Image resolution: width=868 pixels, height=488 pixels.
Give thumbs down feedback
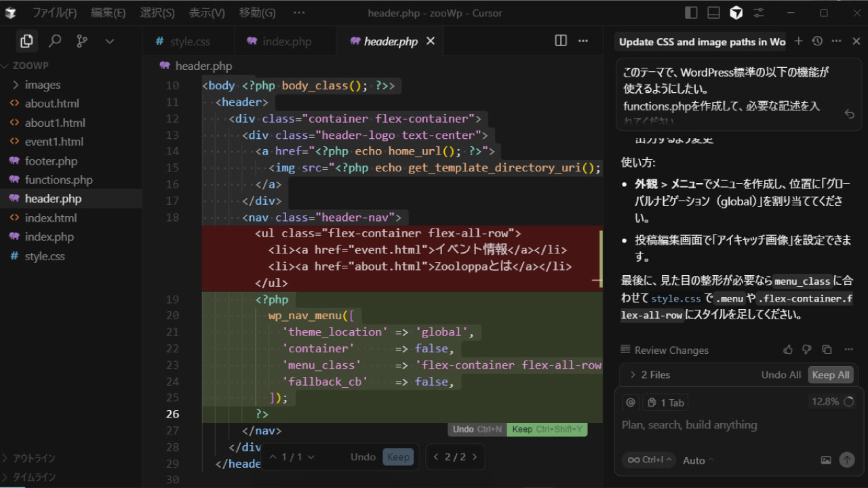click(807, 350)
